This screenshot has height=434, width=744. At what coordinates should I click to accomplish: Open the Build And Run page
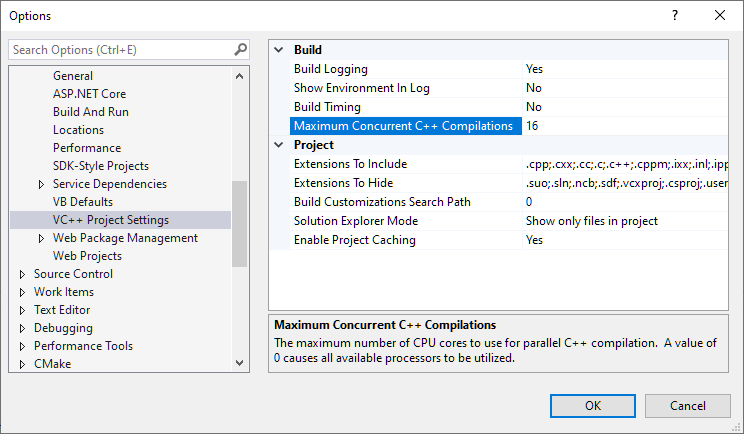[90, 112]
